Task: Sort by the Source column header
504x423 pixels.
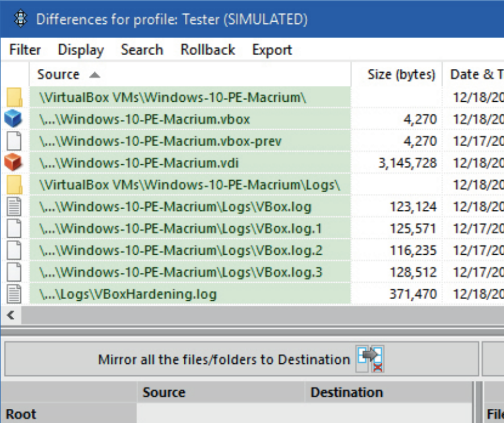Action: click(59, 74)
